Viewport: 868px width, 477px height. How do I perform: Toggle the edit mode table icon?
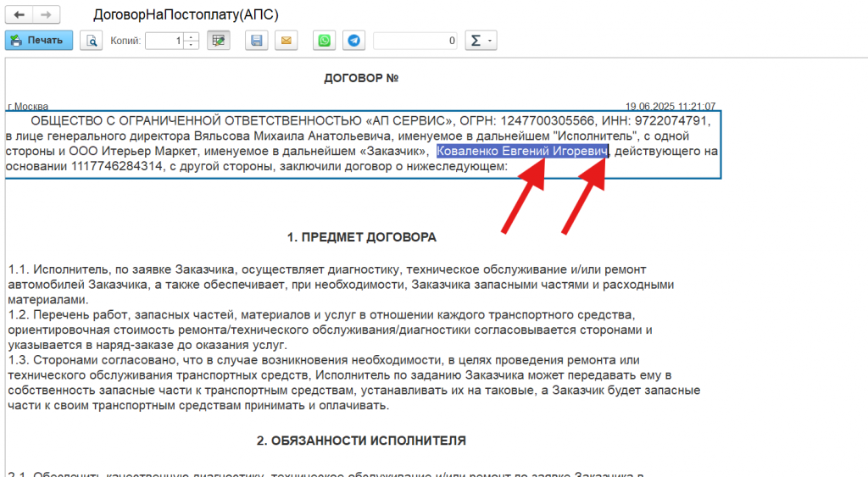pos(219,40)
